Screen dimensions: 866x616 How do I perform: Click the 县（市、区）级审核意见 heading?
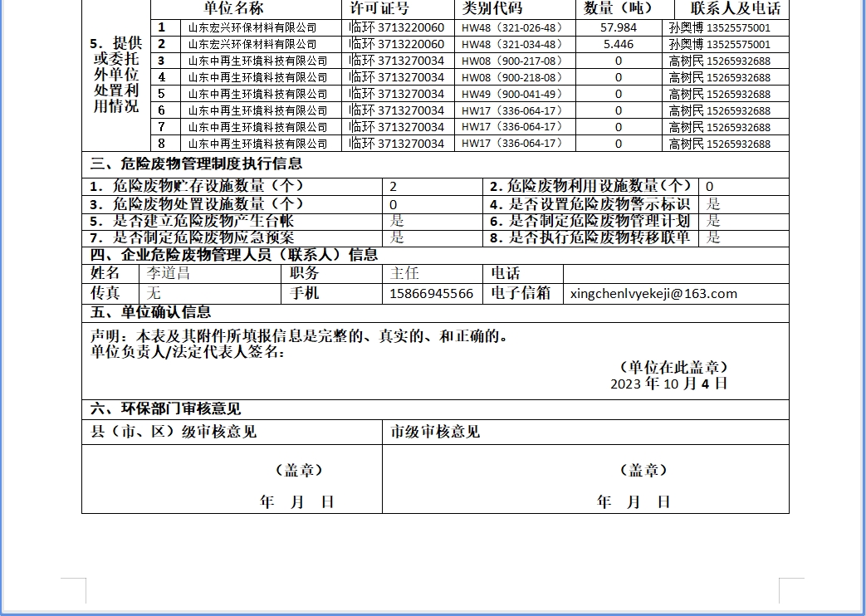click(x=174, y=432)
